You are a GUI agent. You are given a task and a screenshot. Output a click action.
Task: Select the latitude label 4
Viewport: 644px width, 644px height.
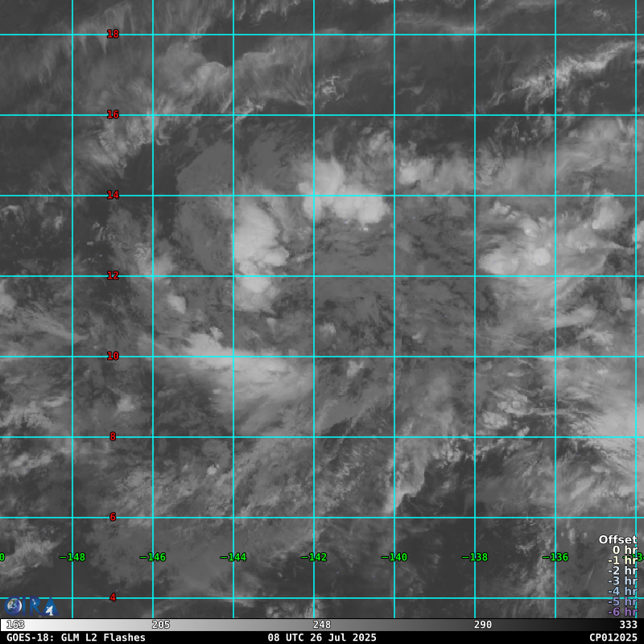(113, 597)
